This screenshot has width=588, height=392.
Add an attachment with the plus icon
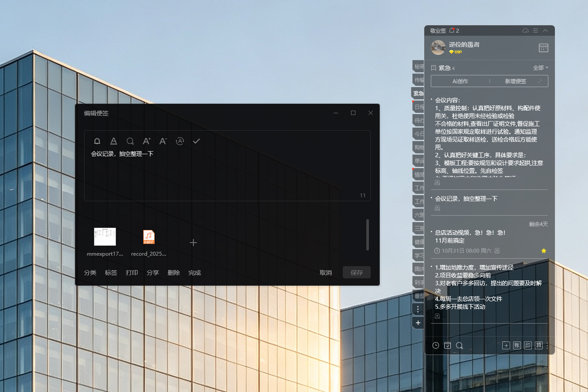tap(193, 243)
